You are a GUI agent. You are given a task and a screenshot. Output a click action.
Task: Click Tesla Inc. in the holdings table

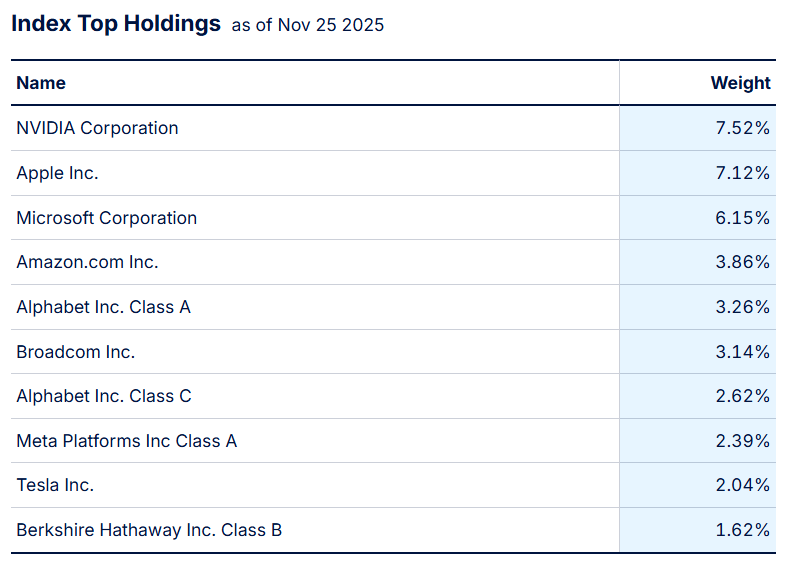55,485
